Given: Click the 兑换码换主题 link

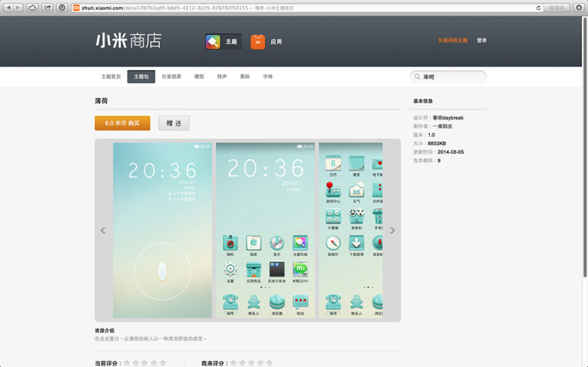Looking at the screenshot, I should pos(453,40).
